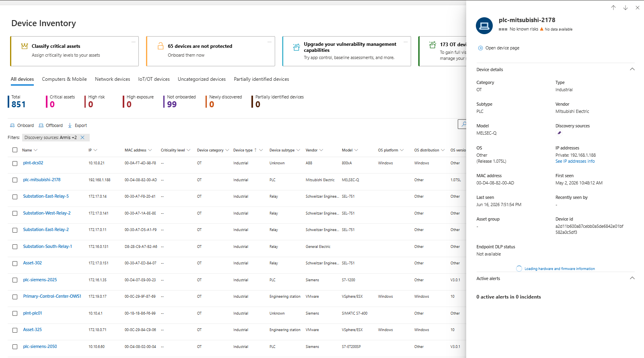Click the Not onboarded count 99
644x358 pixels.
pyautogui.click(x=172, y=104)
